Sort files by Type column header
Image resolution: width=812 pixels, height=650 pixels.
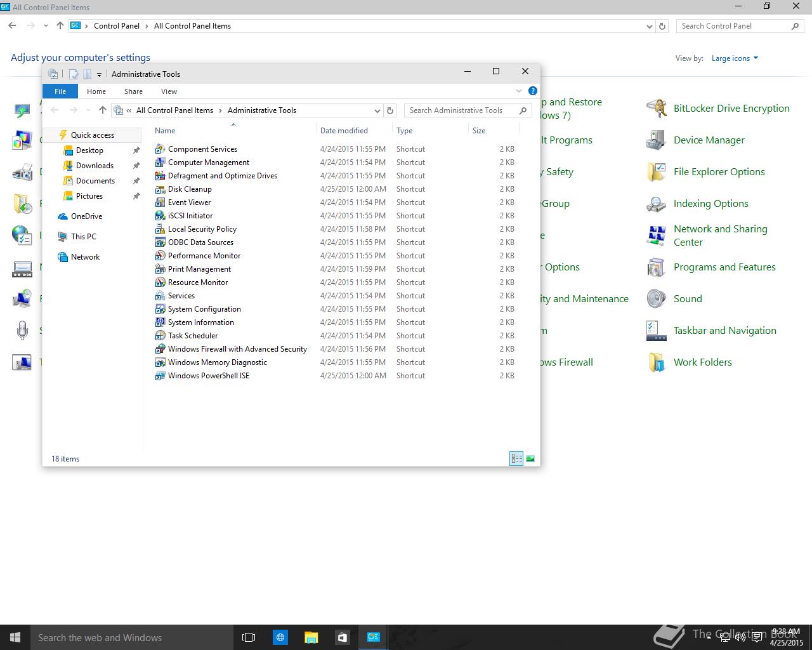(x=430, y=131)
